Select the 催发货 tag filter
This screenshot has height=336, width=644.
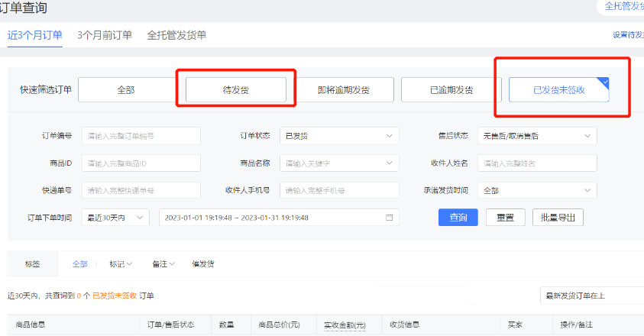[203, 264]
